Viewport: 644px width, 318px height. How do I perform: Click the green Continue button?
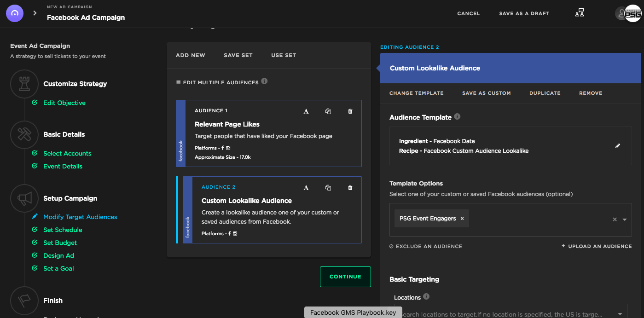[x=345, y=277]
